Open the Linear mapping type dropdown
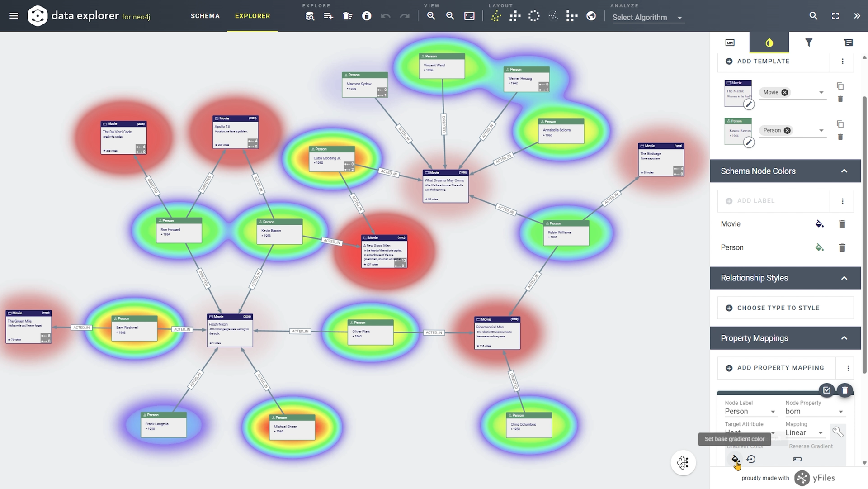Viewport: 868px width, 489px height. tap(804, 432)
